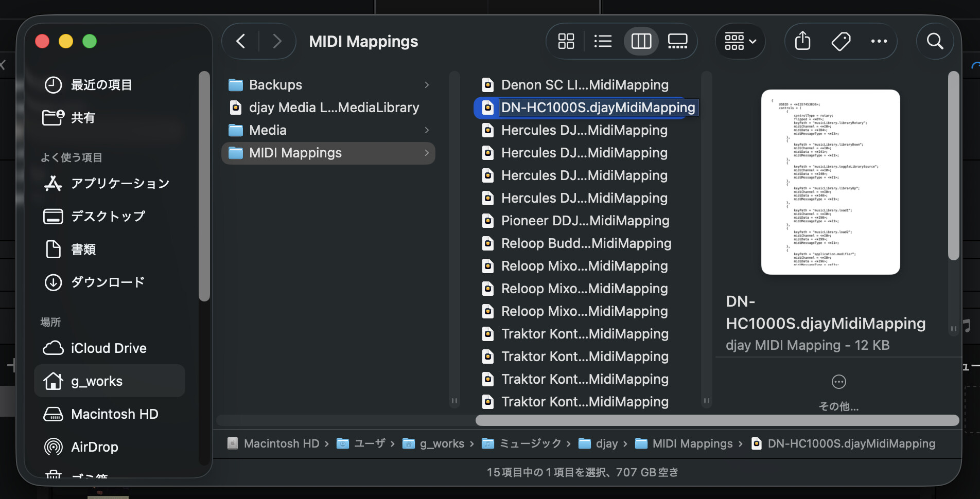The height and width of the screenshot is (499, 980).
Task: Click djay in the path bar
Action: tap(606, 443)
